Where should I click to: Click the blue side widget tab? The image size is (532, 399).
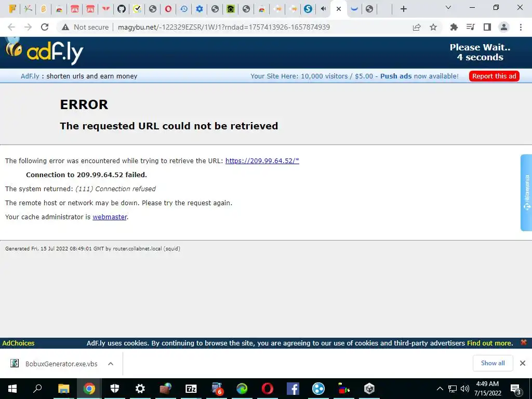click(526, 192)
